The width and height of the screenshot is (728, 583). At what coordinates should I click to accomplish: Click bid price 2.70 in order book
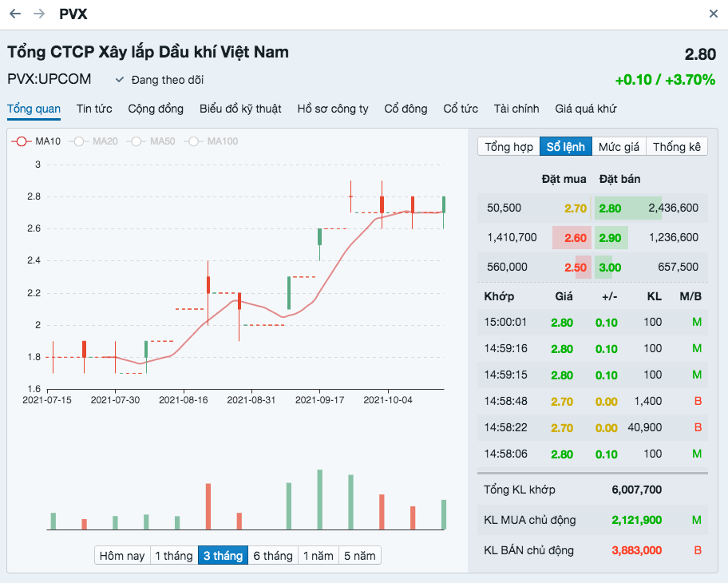click(576, 208)
